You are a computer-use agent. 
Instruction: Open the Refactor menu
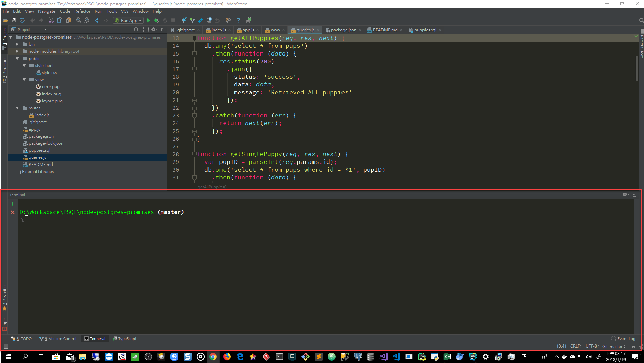pyautogui.click(x=82, y=11)
